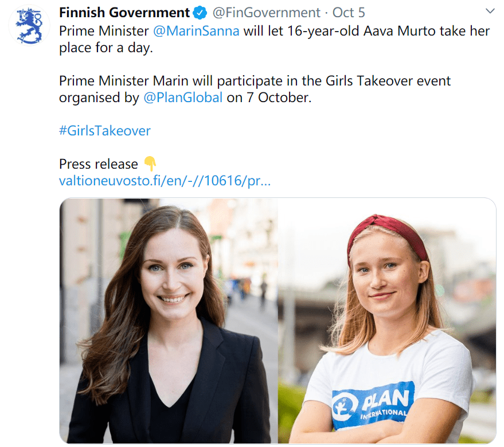This screenshot has width=504, height=447.
Task: Click the "Press release" text label
Action: pos(99,164)
